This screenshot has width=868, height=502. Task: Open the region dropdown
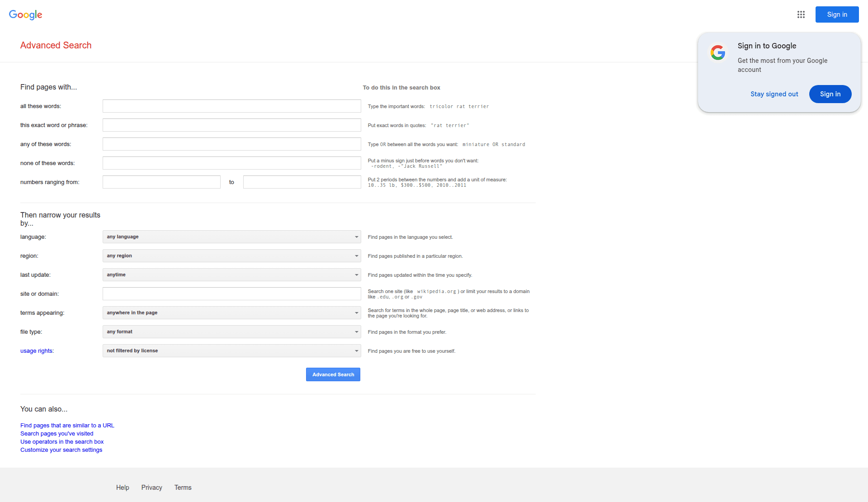(231, 256)
